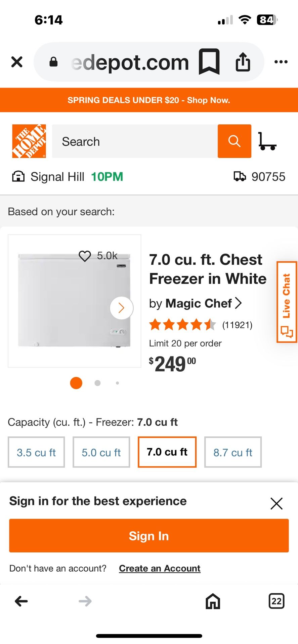Tap the orange search magnifier button
The image size is (298, 644).
click(234, 141)
